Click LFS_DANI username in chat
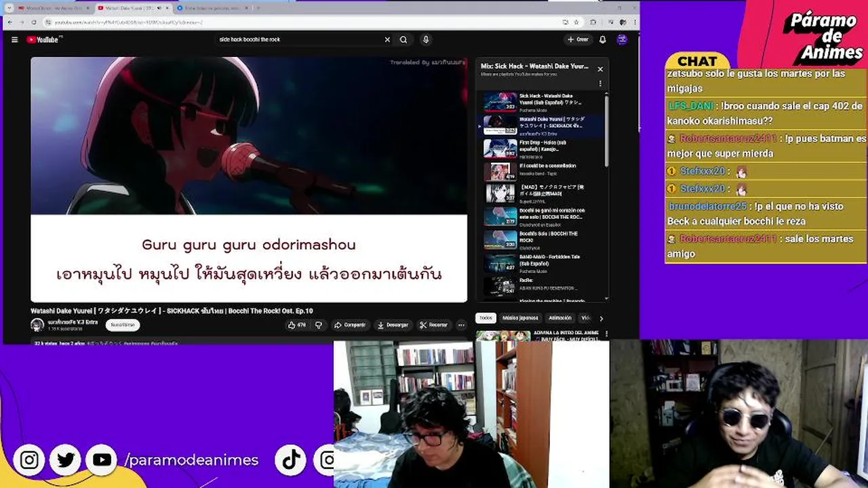The height and width of the screenshot is (488, 868). tap(690, 106)
